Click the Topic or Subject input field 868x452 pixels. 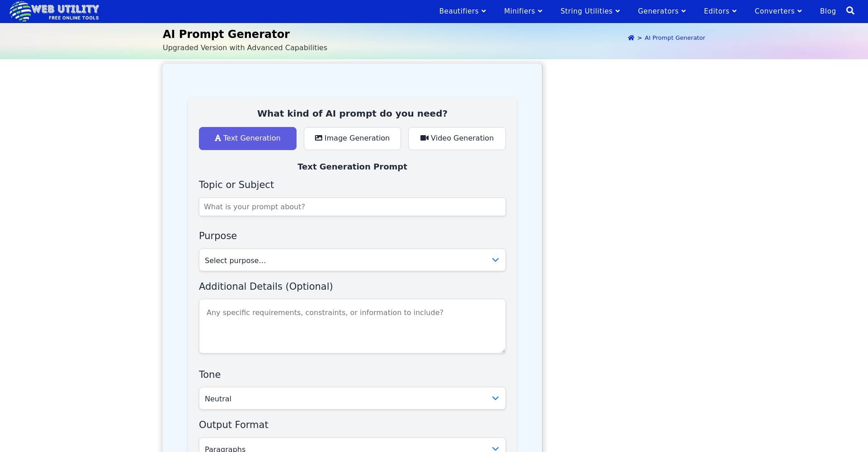pyautogui.click(x=352, y=207)
